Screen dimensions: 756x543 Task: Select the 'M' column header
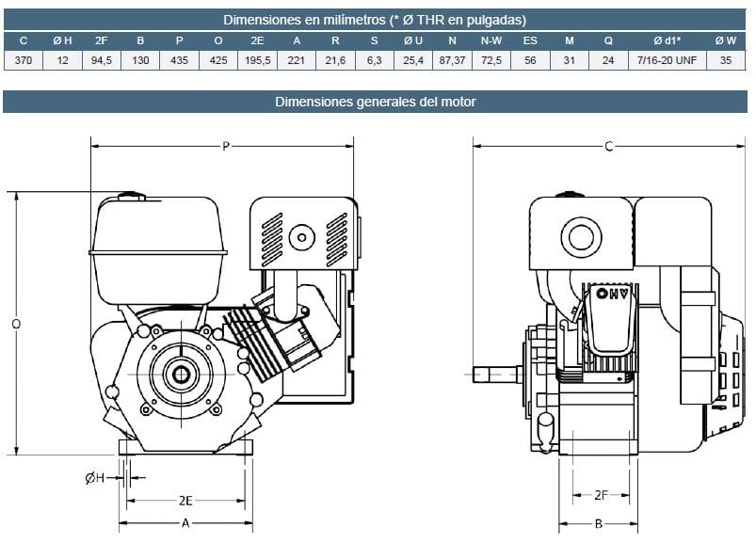tap(570, 41)
